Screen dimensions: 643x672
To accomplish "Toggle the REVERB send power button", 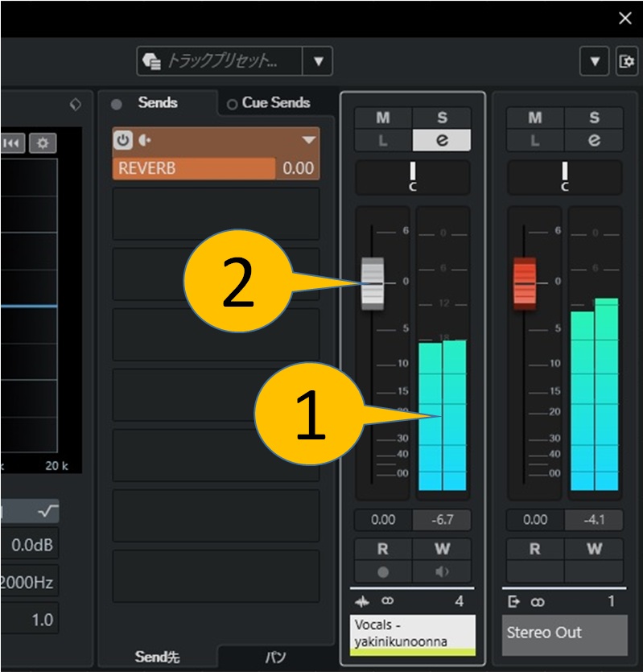I will (x=123, y=140).
